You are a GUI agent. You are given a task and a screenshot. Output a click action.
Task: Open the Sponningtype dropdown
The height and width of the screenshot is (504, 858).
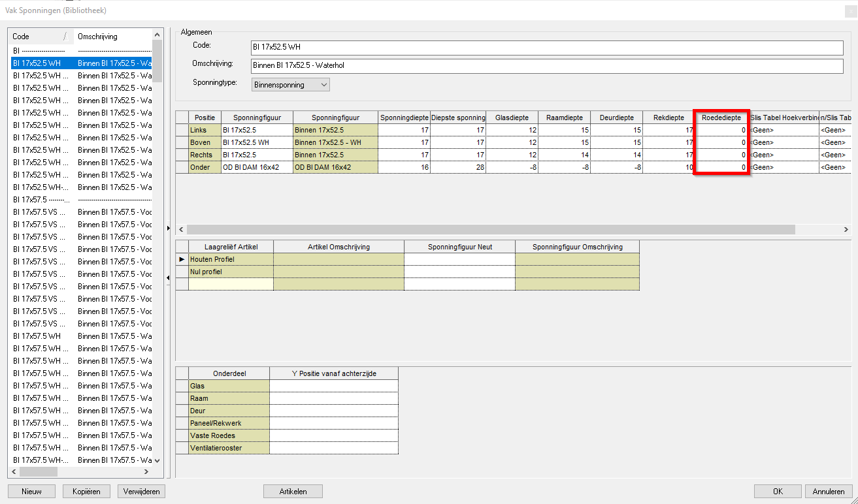pos(291,85)
